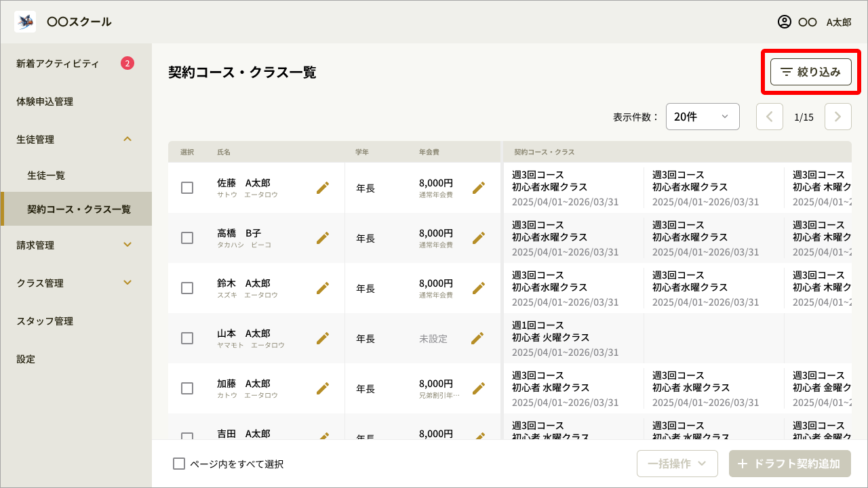Open 生徒一覧 in the sidebar
Viewport: 868px width, 488px height.
coord(46,176)
